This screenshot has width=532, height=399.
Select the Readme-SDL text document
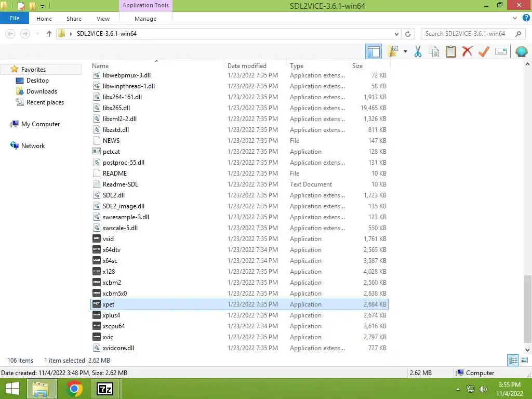pyautogui.click(x=240, y=184)
